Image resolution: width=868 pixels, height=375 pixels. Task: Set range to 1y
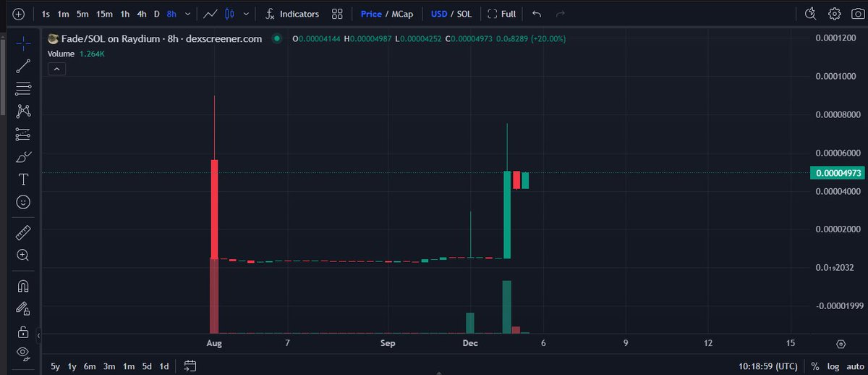tap(72, 366)
